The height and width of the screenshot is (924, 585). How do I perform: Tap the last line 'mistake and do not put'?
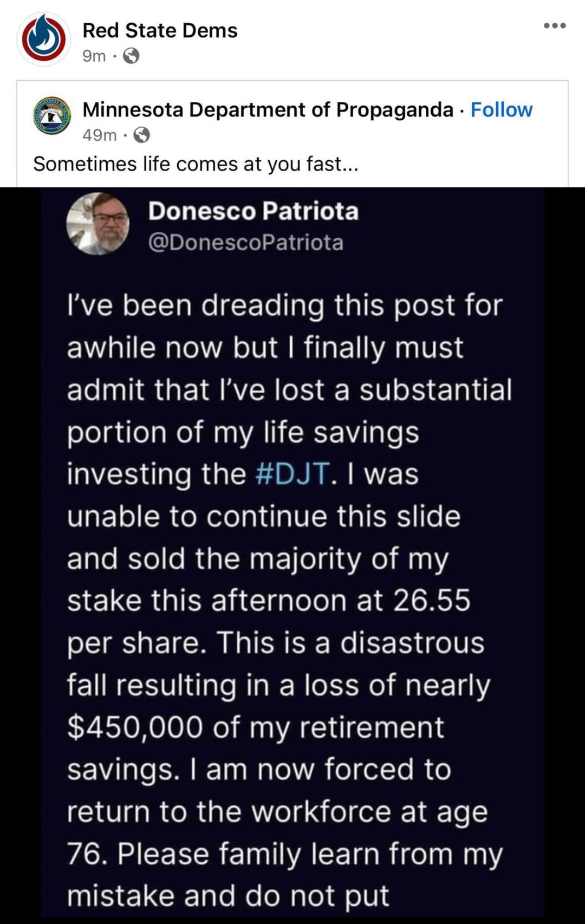[228, 896]
